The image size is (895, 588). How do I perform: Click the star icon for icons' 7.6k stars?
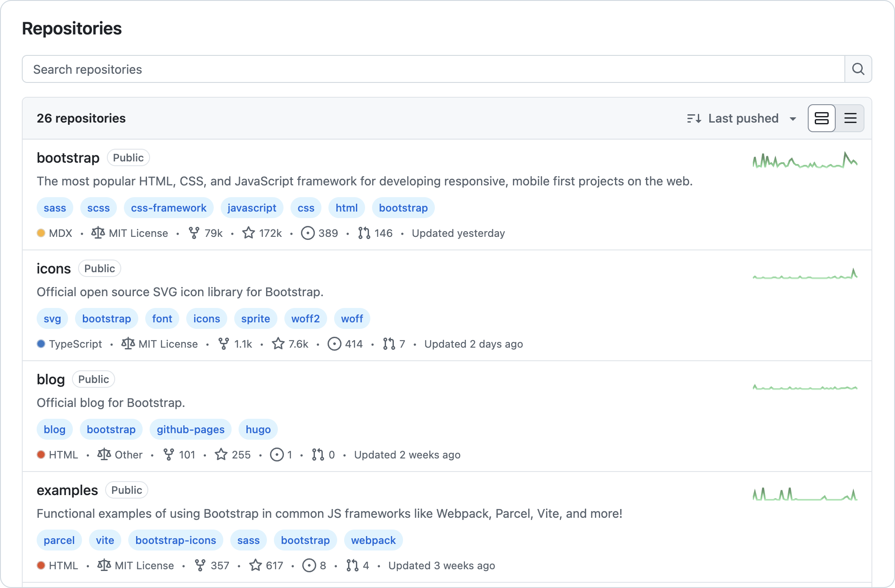click(278, 344)
